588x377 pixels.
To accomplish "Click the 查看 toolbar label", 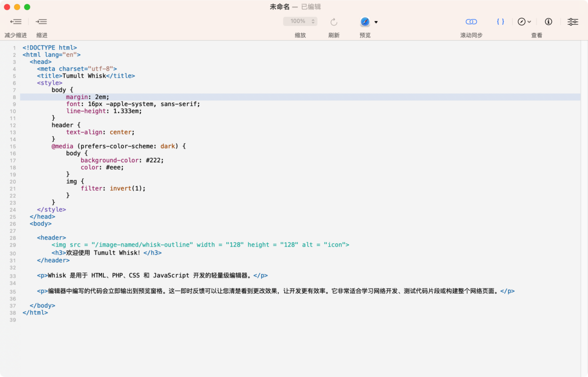I will coord(537,35).
